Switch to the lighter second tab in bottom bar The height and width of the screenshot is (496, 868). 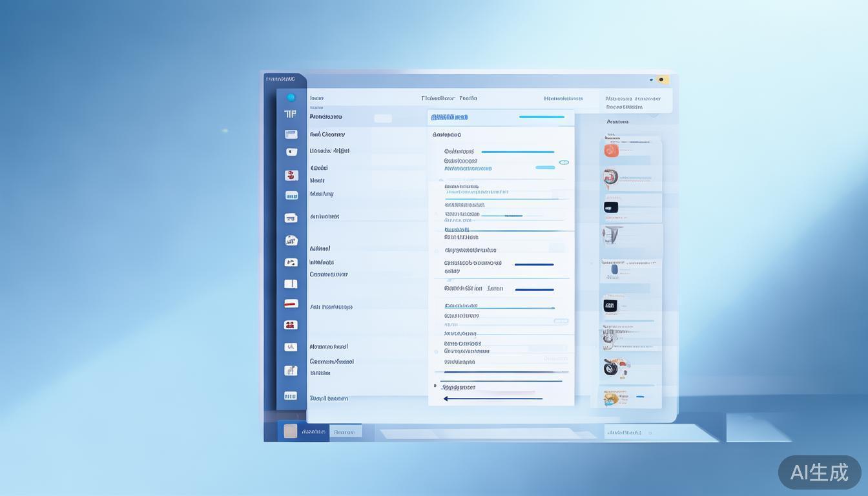point(345,432)
